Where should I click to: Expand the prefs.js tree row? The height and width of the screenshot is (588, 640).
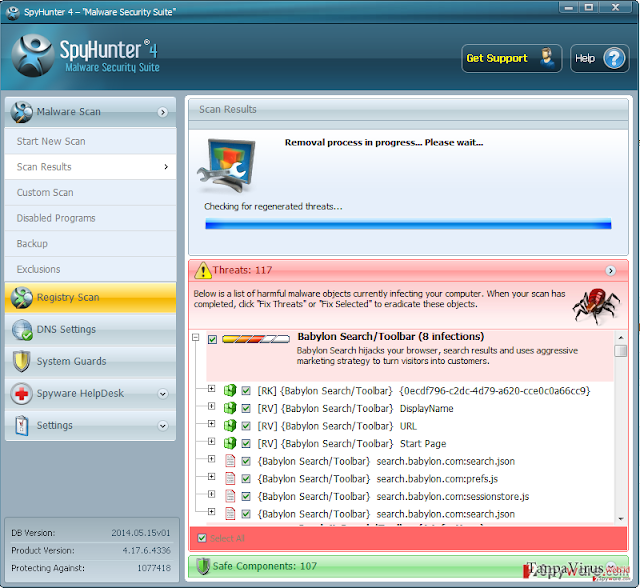[211, 476]
